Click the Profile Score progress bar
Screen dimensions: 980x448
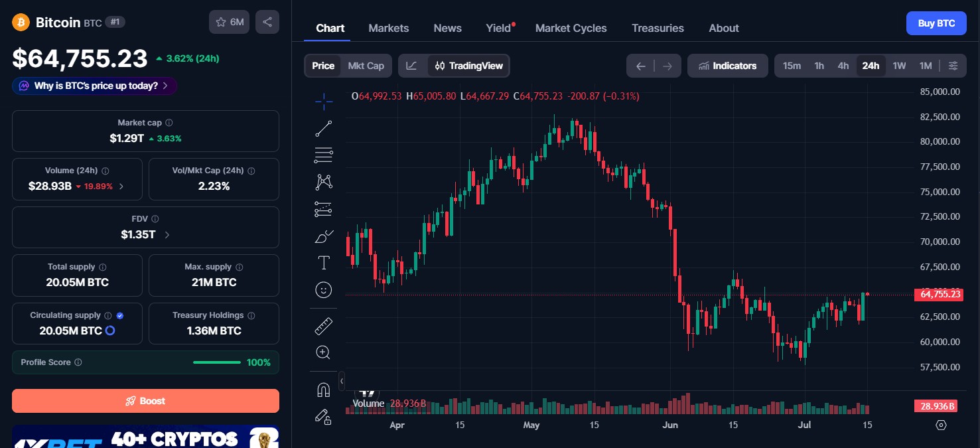(x=217, y=362)
